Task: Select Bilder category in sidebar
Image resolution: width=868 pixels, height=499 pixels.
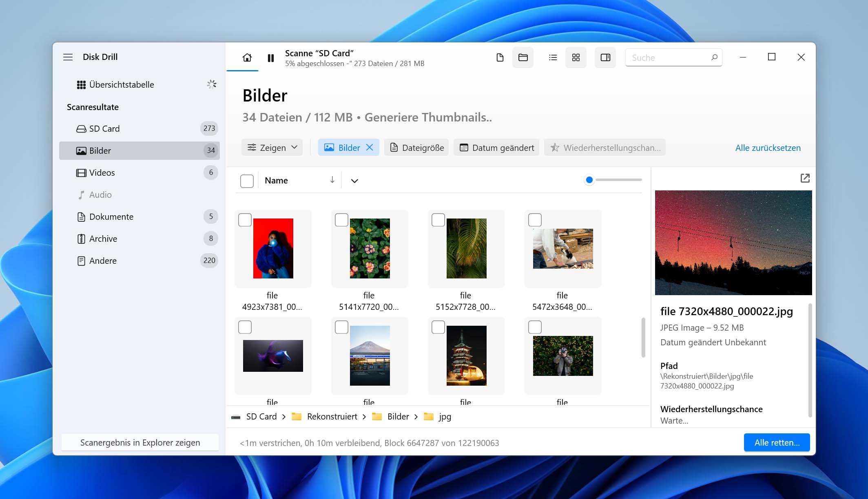Action: coord(139,150)
